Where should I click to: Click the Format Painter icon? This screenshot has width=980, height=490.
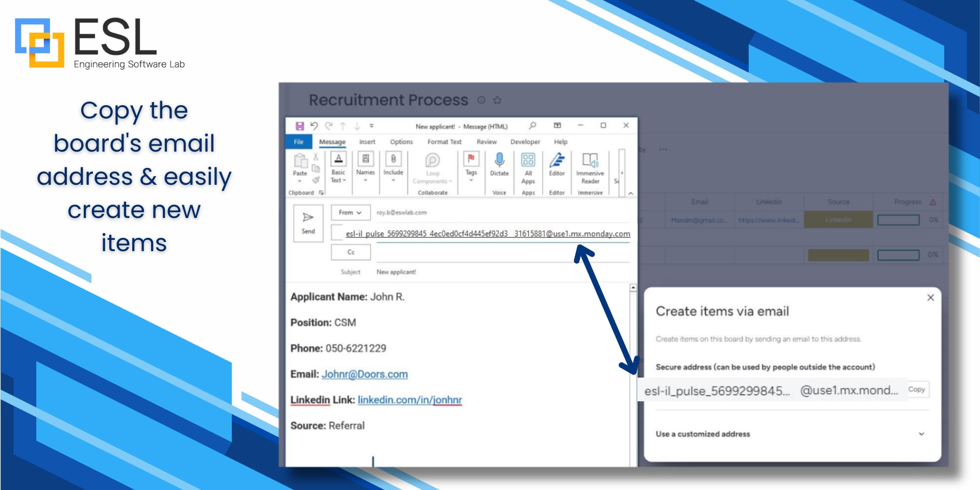pyautogui.click(x=316, y=180)
